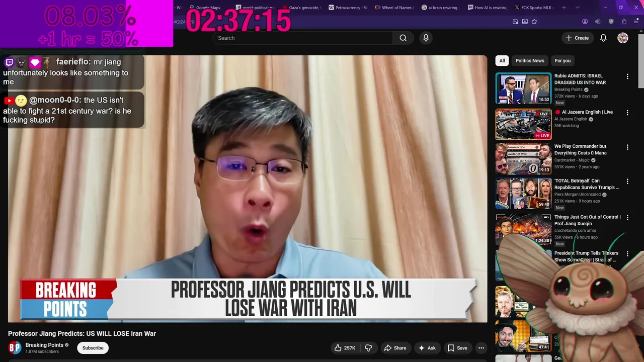The width and height of the screenshot is (644, 362).
Task: Switch to the Wheel of Names tab
Action: pyautogui.click(x=394, y=8)
